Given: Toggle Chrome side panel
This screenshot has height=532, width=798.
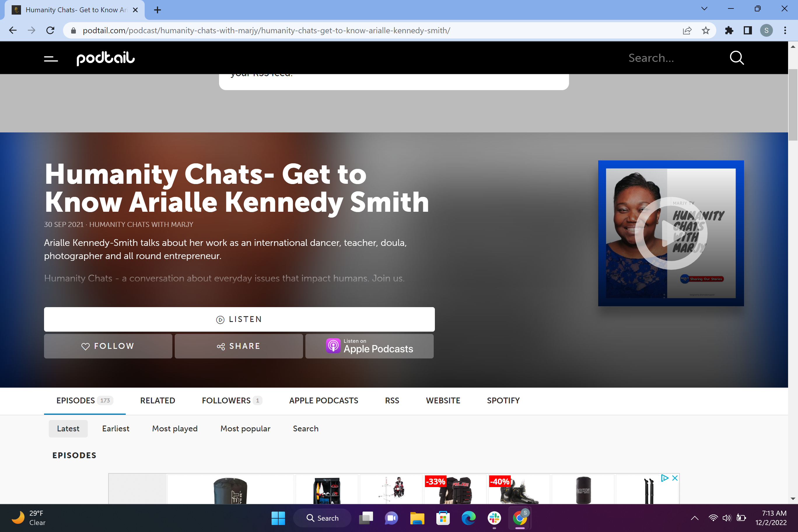Looking at the screenshot, I should 748,31.
